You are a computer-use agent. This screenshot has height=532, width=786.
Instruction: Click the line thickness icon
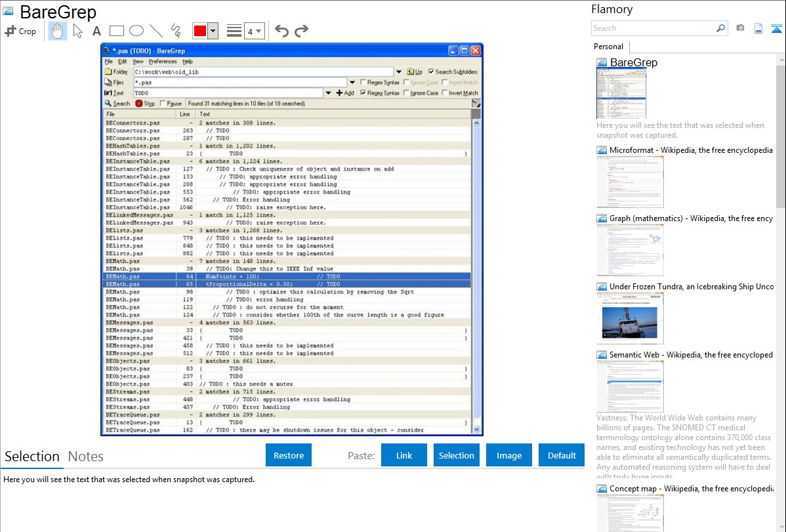point(234,31)
